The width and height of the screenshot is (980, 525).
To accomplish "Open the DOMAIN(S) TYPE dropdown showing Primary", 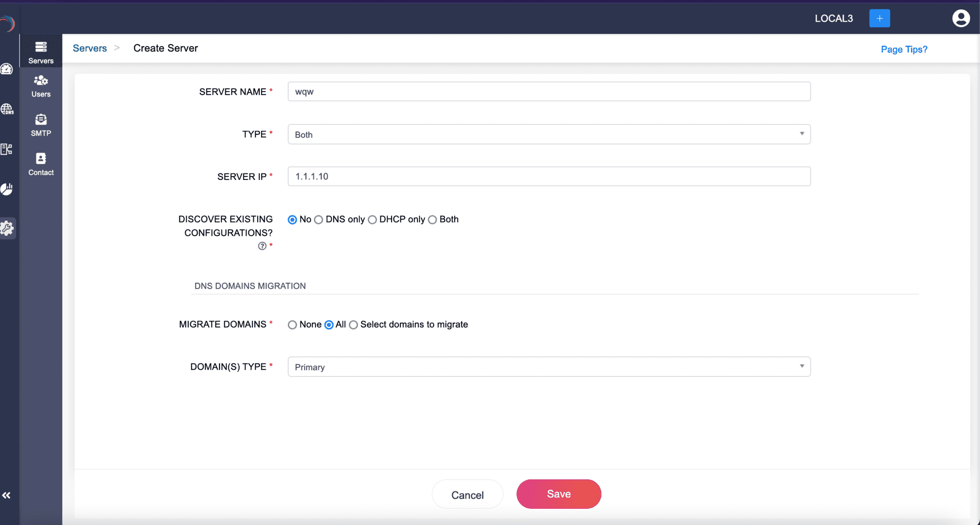I will 549,367.
